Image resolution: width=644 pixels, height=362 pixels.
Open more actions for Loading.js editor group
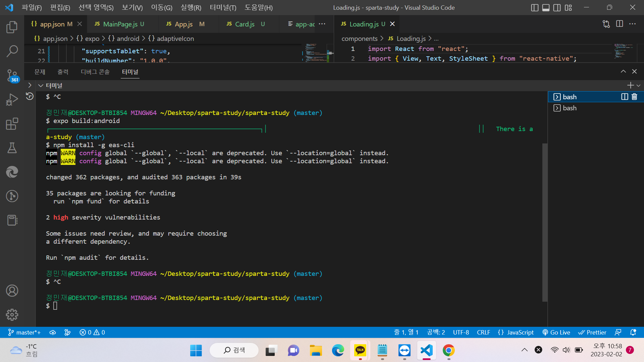coord(633,24)
